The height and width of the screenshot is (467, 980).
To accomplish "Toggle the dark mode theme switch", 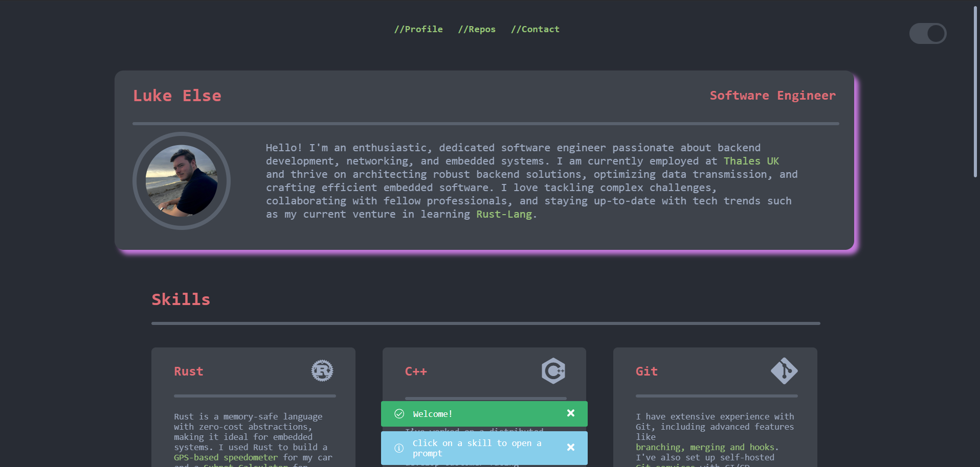I will point(927,34).
